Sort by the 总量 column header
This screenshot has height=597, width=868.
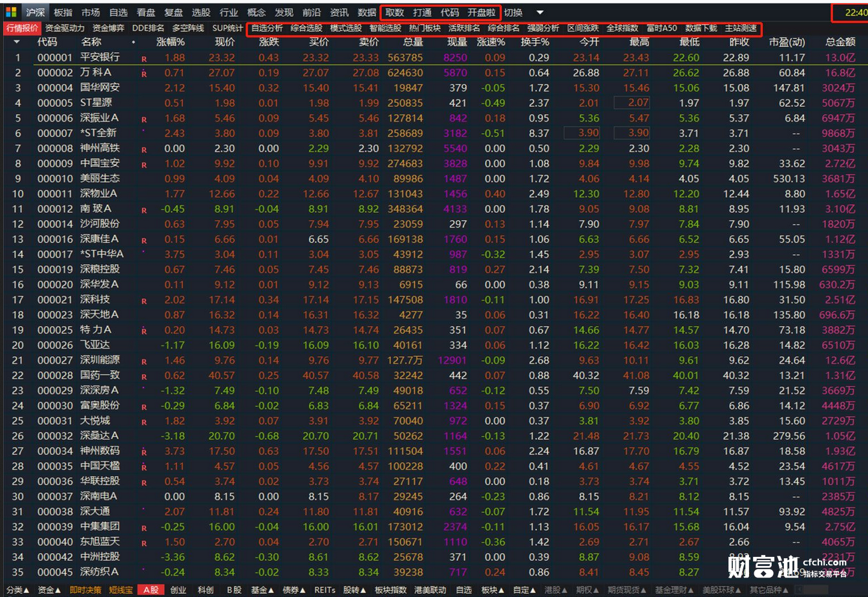[413, 42]
